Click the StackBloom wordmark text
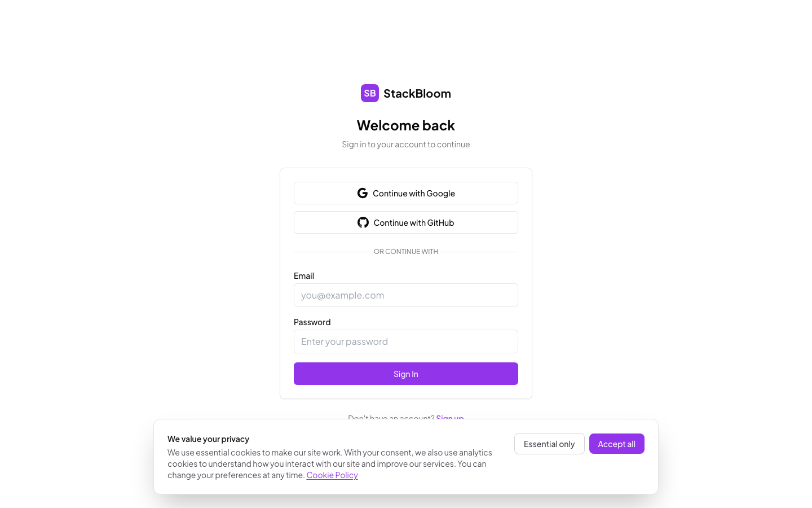The height and width of the screenshot is (508, 812). (417, 93)
